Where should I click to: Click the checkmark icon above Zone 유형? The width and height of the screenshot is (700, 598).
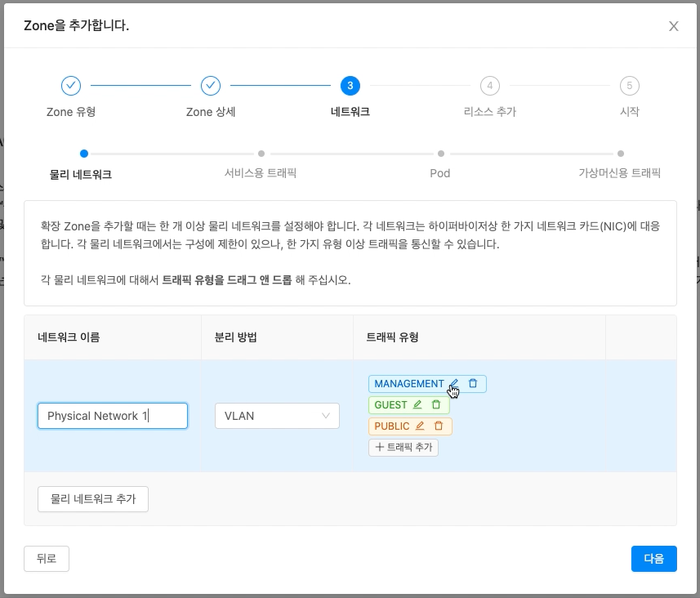70,85
